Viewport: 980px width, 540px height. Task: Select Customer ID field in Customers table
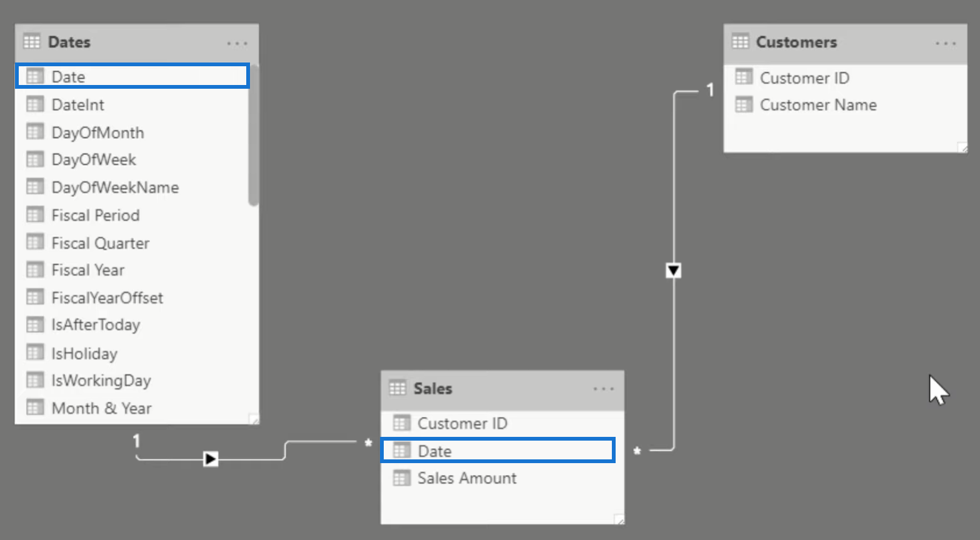(x=845, y=77)
